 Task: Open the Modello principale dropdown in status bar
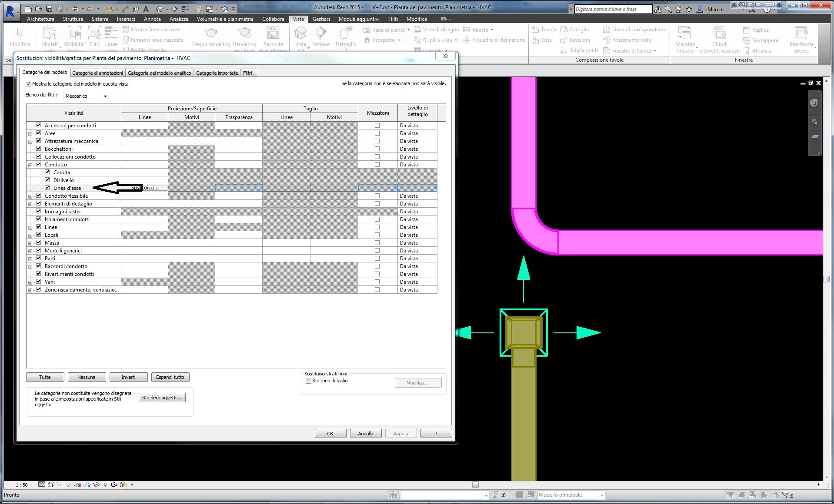(571, 495)
